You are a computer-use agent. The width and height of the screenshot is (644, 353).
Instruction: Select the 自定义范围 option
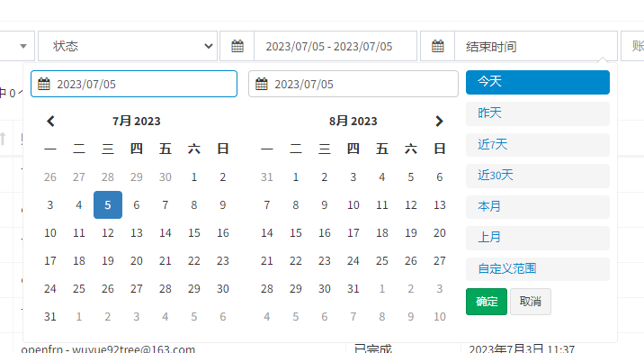pos(538,269)
